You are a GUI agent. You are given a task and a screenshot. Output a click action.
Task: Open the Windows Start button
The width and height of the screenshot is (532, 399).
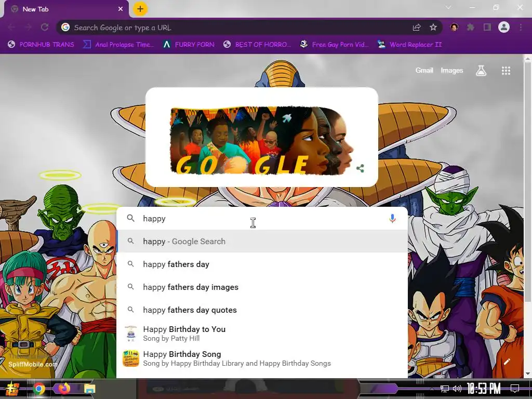click(x=12, y=389)
